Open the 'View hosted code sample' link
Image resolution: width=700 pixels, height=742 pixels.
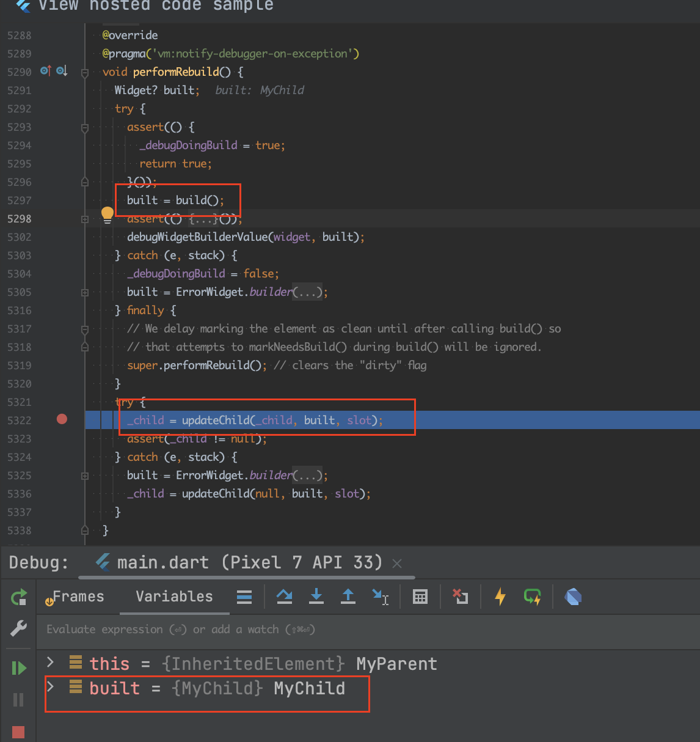point(156,6)
